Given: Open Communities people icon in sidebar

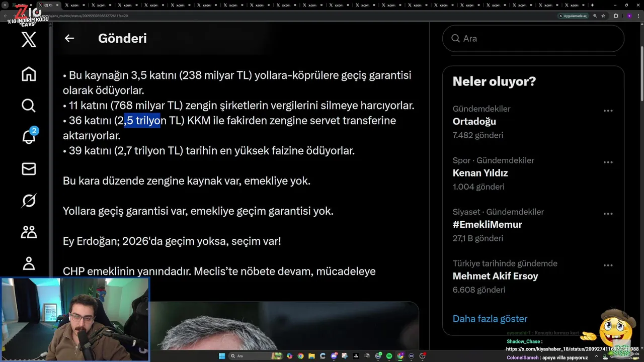Looking at the screenshot, I should click(29, 232).
